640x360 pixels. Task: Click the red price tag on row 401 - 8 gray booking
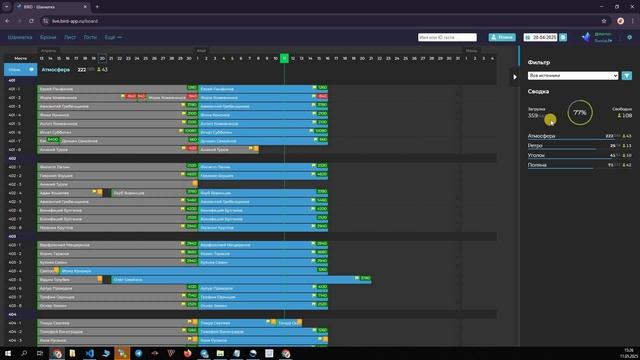pyautogui.click(x=192, y=149)
